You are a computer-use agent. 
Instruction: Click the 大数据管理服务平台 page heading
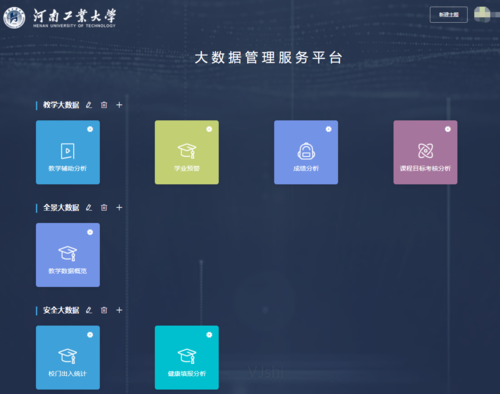pos(268,58)
